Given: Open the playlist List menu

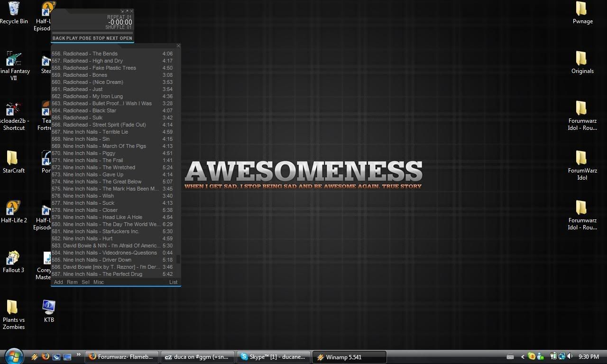Looking at the screenshot, I should (174, 282).
